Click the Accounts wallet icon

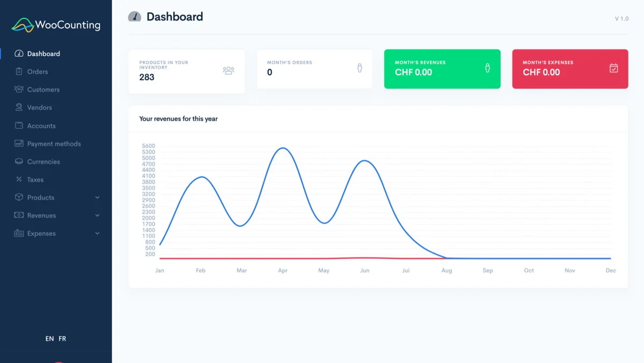[19, 125]
